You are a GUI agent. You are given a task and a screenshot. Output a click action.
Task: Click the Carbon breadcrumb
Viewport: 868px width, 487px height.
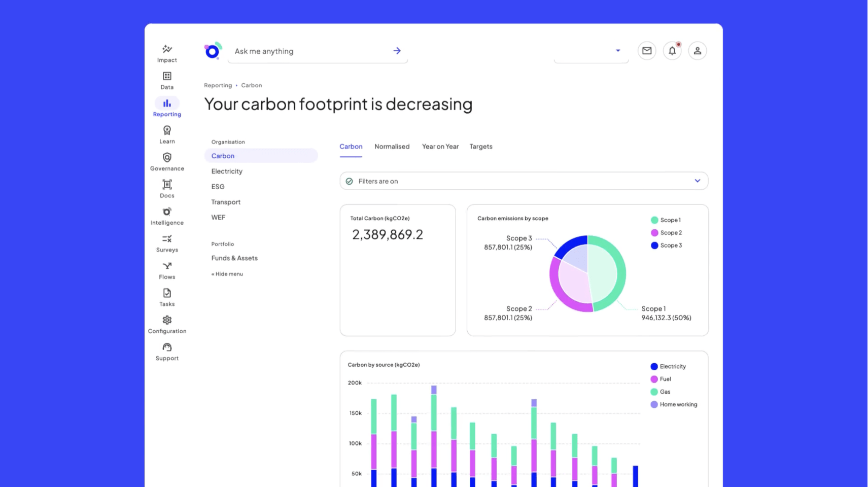click(x=252, y=85)
